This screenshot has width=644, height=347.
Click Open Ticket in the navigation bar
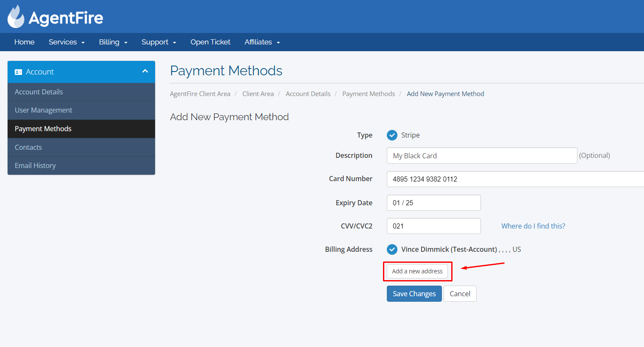pos(210,42)
